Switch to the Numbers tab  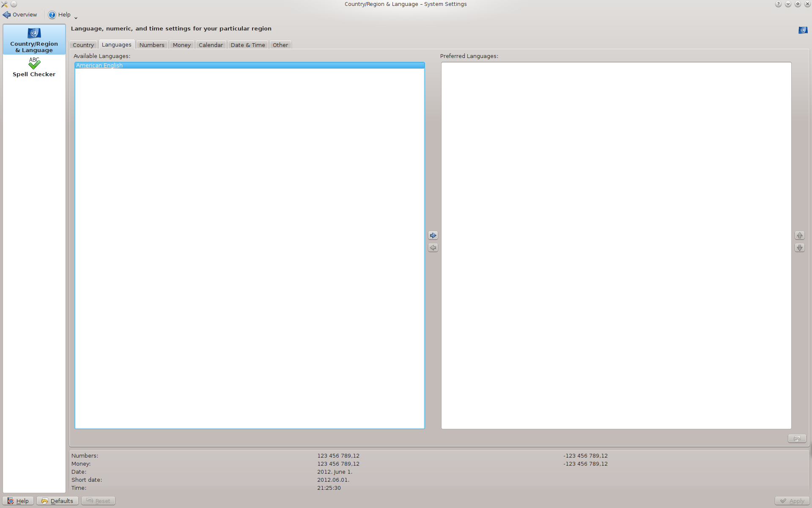click(152, 45)
